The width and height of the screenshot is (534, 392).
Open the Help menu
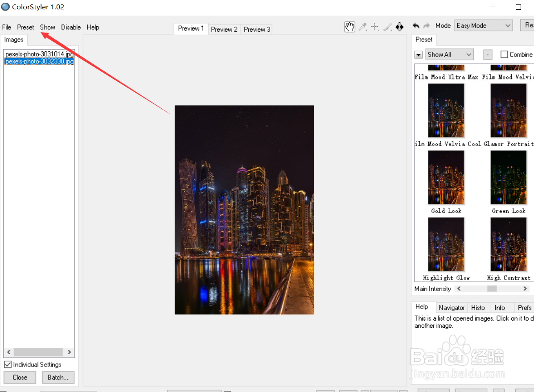93,27
